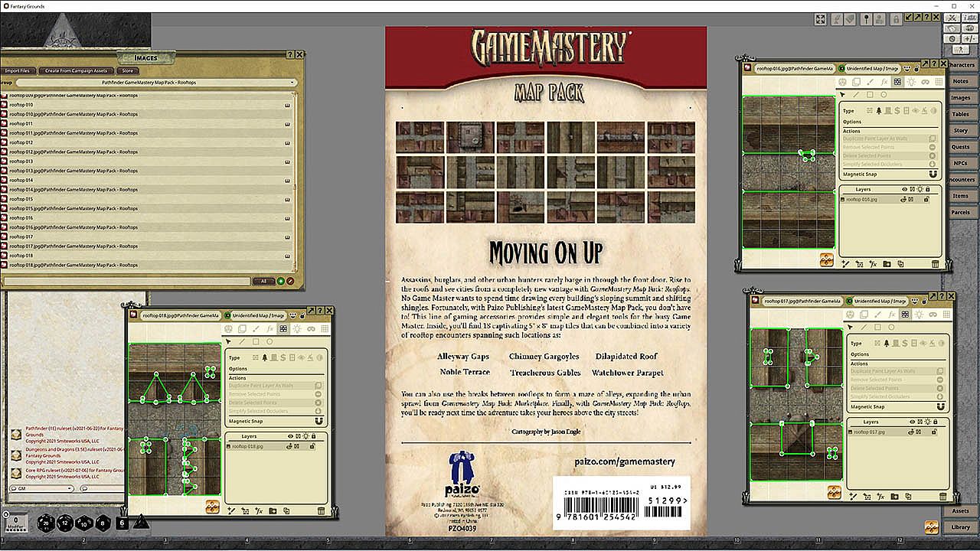
Task: Toggle visibility of rooftop 017.jpg layer
Action: pyautogui.click(x=910, y=432)
